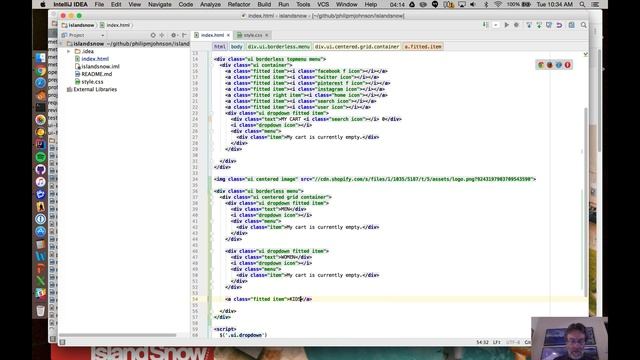This screenshot has width=640, height=360.
Task: Open the Build menu
Action: (264, 4)
